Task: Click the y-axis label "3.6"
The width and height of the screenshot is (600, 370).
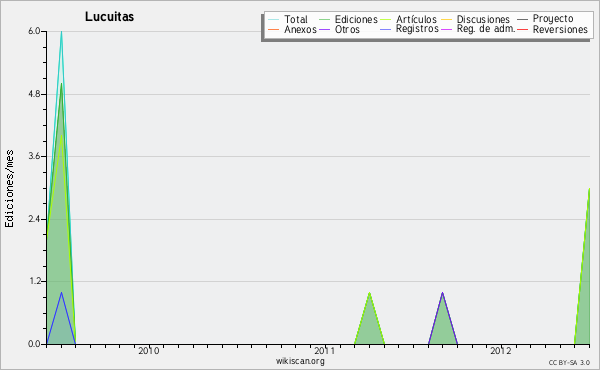Action: [34, 156]
